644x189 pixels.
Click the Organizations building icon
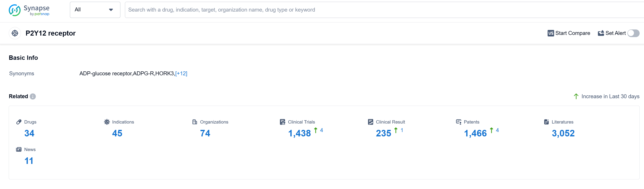pos(194,122)
